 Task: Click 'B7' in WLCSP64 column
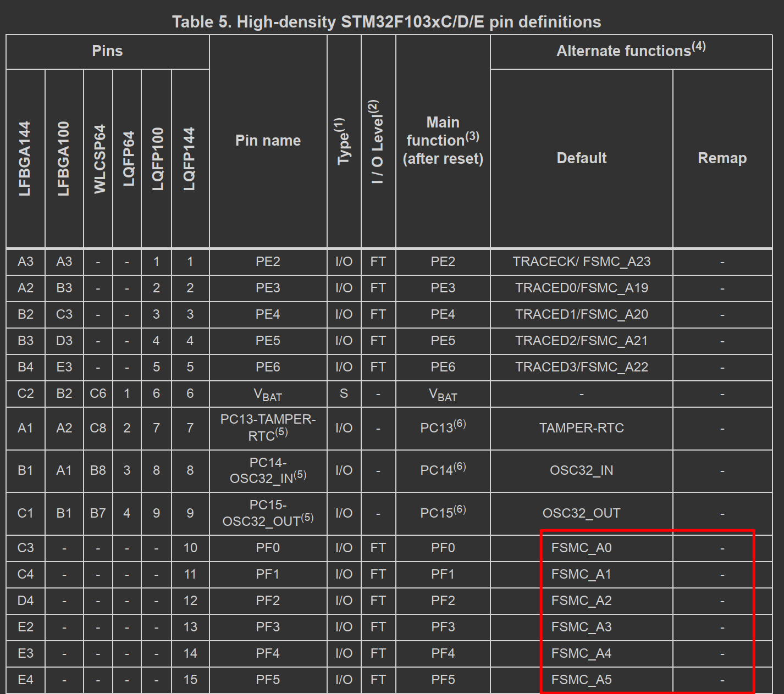tap(98, 513)
